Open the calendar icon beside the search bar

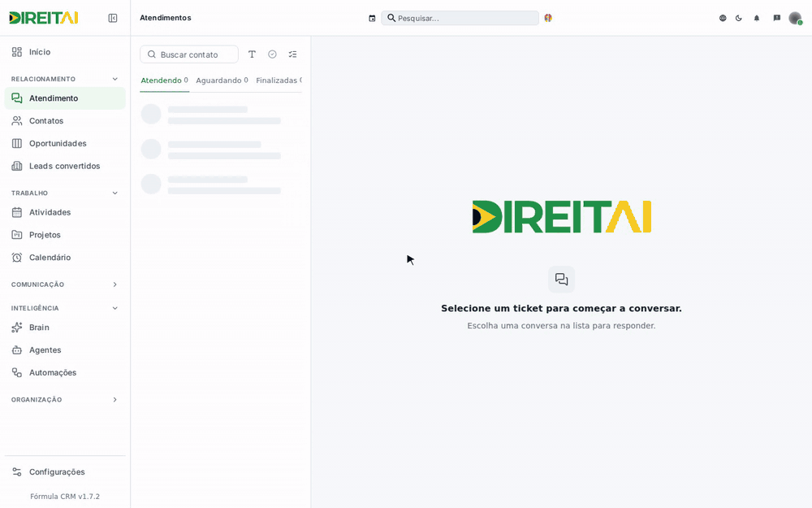point(372,18)
